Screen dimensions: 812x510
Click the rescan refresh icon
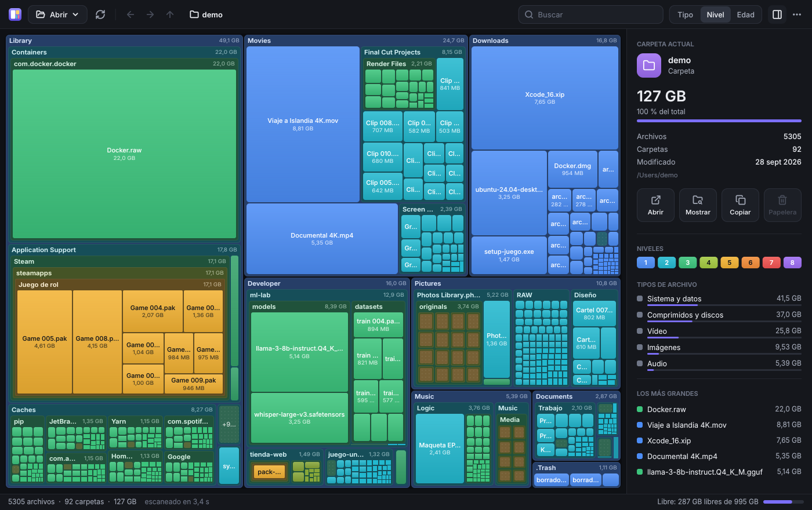coord(100,14)
